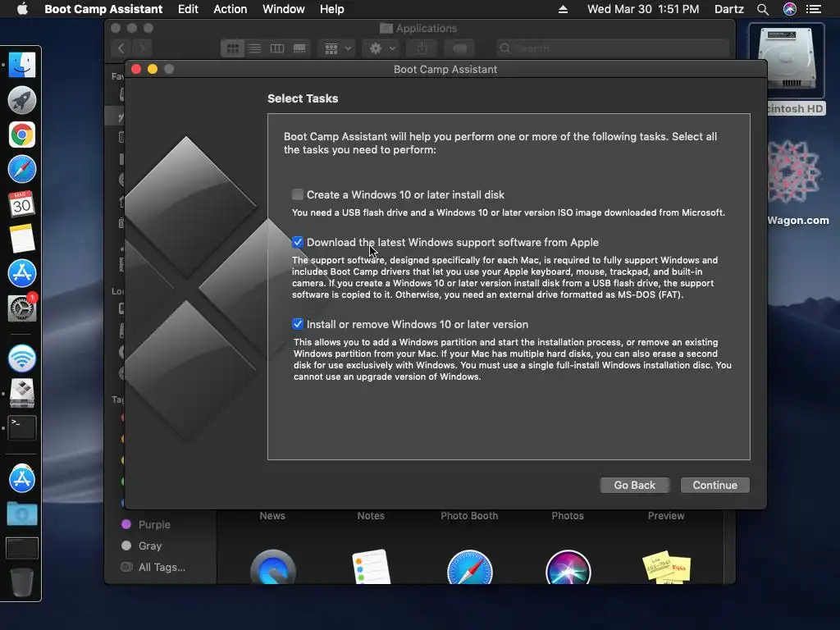Minimize the Boot Camp Assistant window
Viewport: 840px width, 630px height.
[153, 69]
